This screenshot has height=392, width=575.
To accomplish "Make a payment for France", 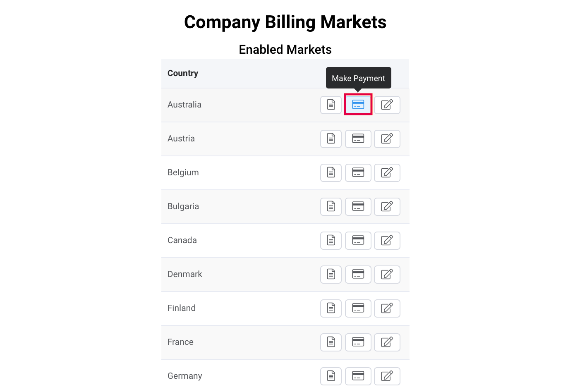I will (x=358, y=342).
